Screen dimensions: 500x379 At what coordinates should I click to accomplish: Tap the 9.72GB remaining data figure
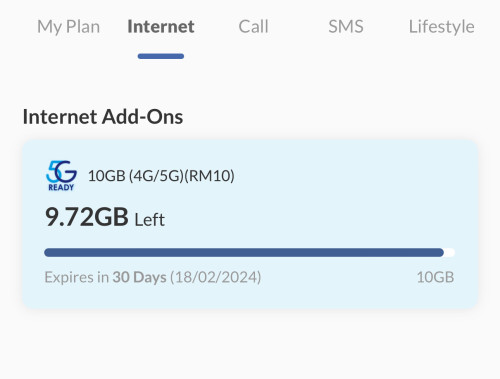(87, 217)
